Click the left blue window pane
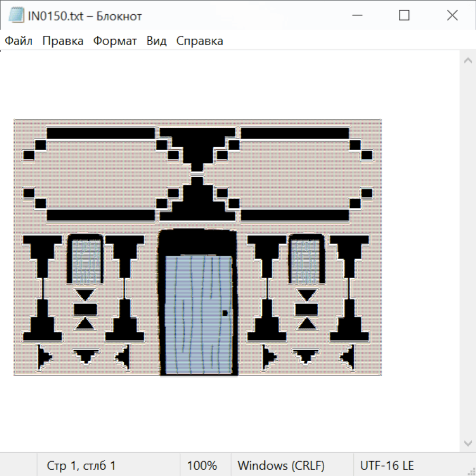The image size is (476, 476). pyautogui.click(x=85, y=260)
